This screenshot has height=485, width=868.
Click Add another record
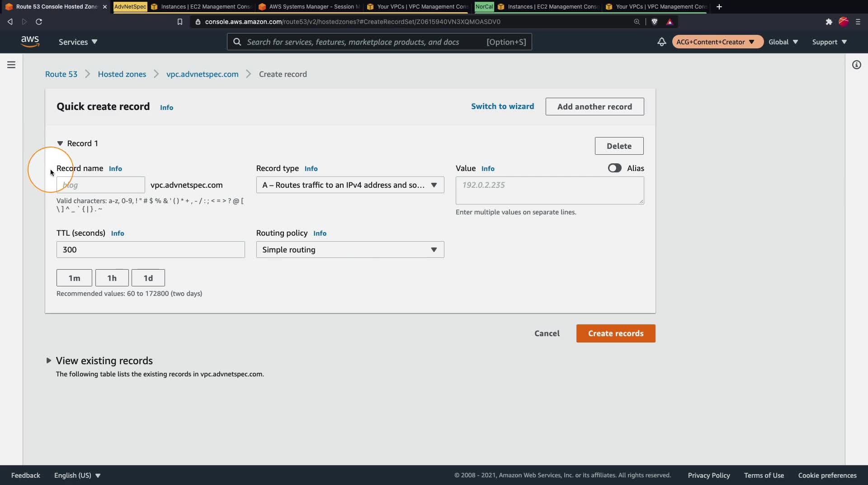pyautogui.click(x=594, y=107)
